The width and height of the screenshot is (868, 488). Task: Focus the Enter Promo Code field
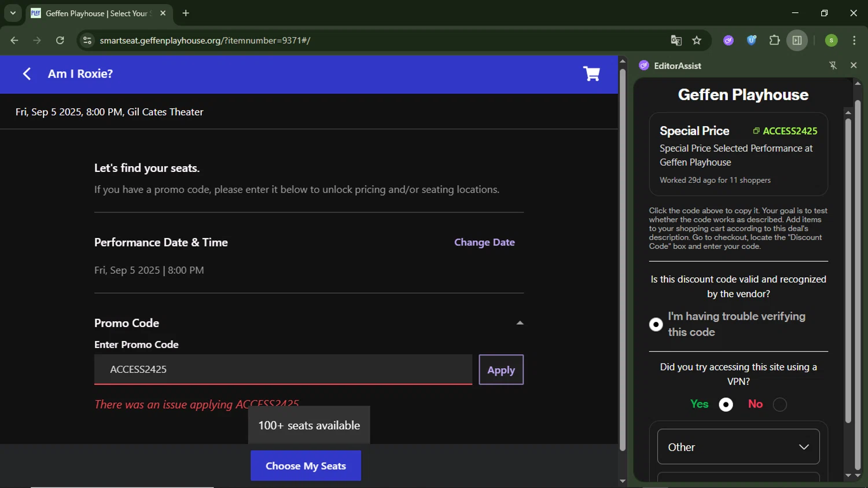pyautogui.click(x=283, y=369)
